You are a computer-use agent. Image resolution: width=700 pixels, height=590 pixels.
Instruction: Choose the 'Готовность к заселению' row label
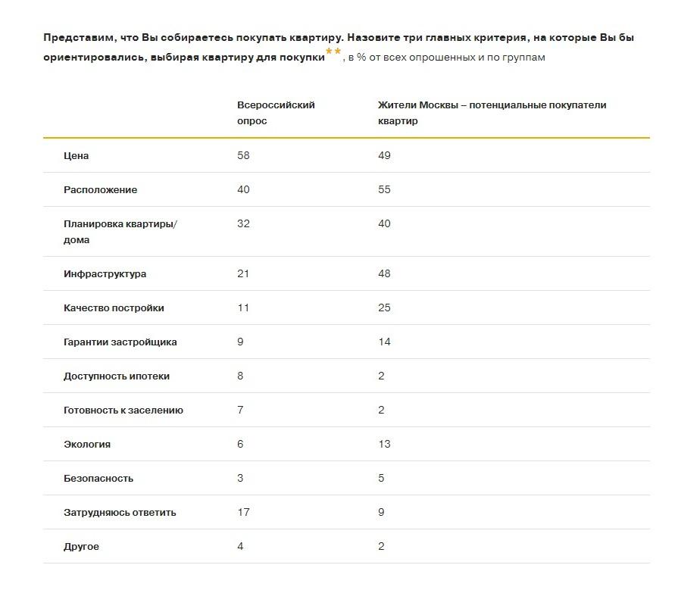[123, 411]
